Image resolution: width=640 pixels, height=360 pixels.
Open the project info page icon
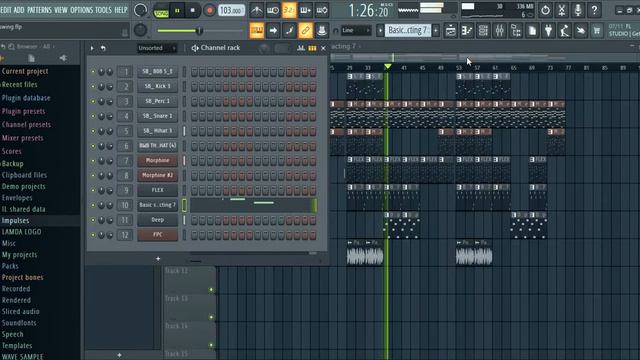pos(532,31)
